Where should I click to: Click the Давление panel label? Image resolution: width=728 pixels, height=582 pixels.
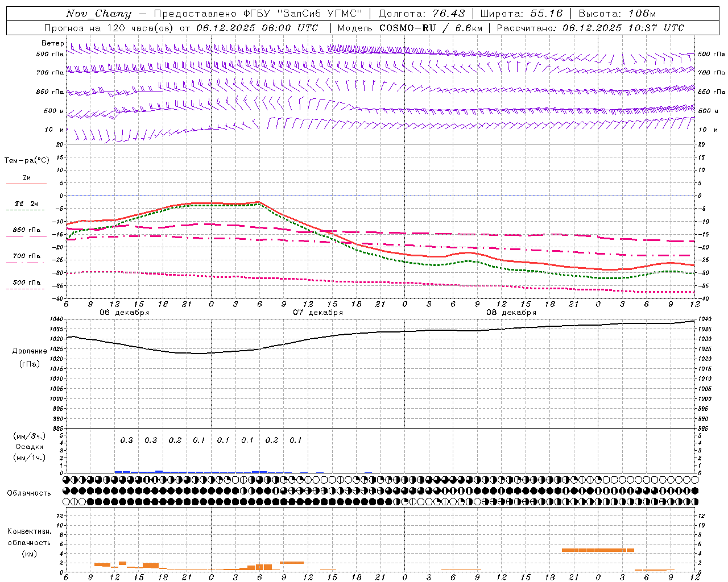(30, 351)
